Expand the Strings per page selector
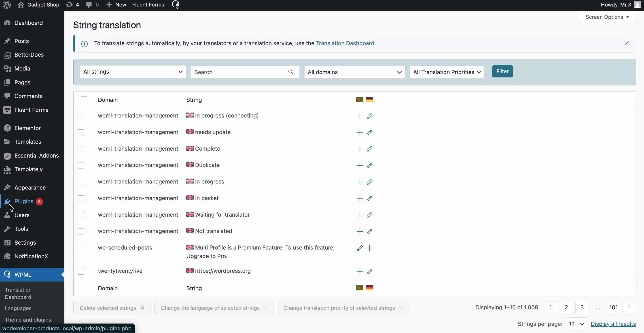This screenshot has height=333, width=644. point(576,324)
